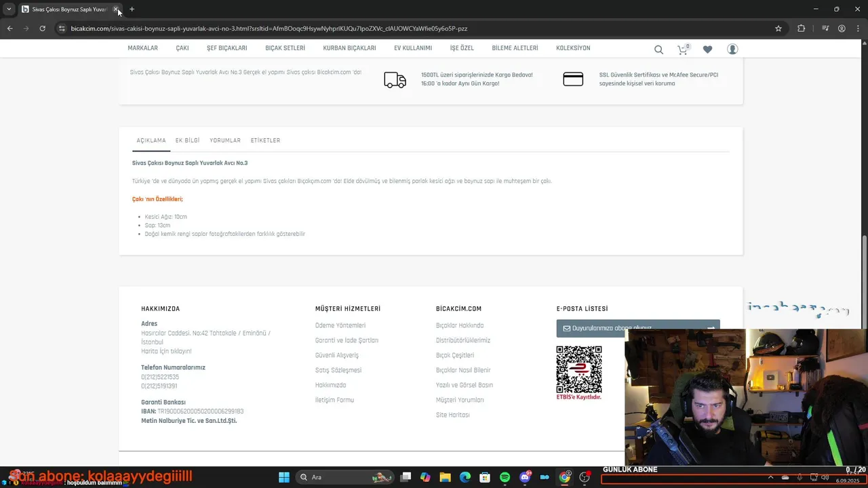This screenshot has width=868, height=488.
Task: Open the İŞE ÖZEL menu
Action: tap(462, 48)
